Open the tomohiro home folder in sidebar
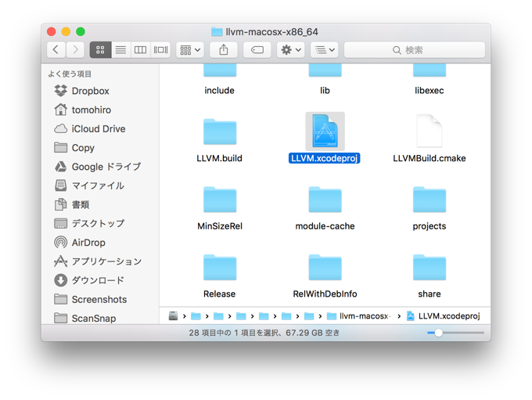This screenshot has height=400, width=532. pyautogui.click(x=83, y=110)
